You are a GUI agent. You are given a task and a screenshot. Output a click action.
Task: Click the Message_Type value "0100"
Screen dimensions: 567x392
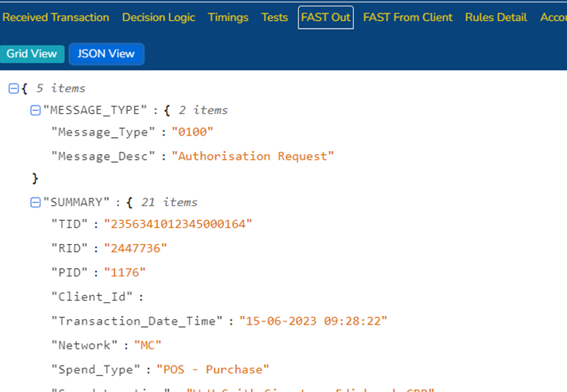tap(192, 132)
